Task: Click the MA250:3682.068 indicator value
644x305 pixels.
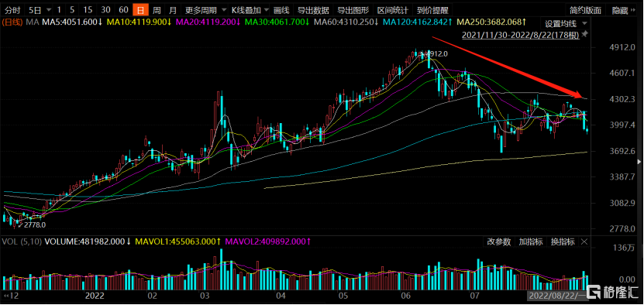Action: click(x=491, y=22)
